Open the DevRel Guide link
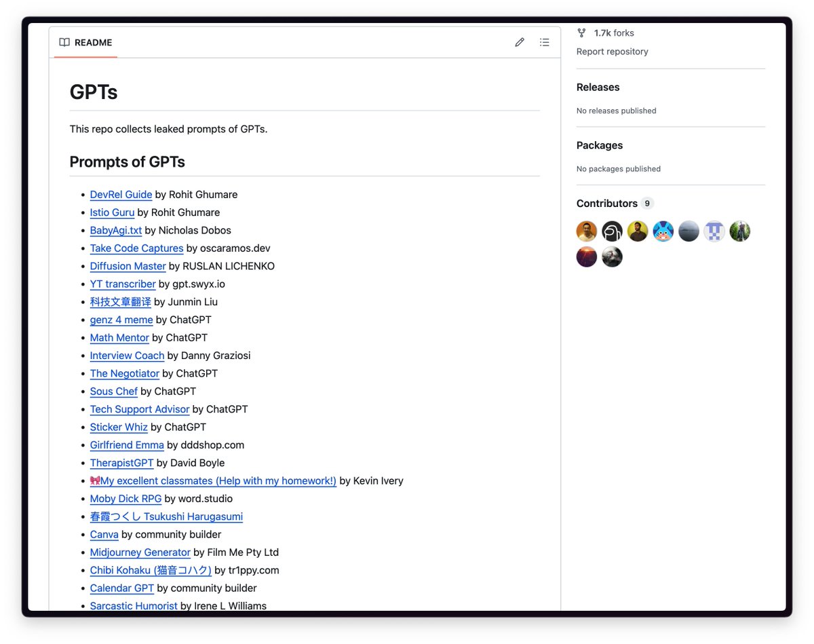 (121, 195)
